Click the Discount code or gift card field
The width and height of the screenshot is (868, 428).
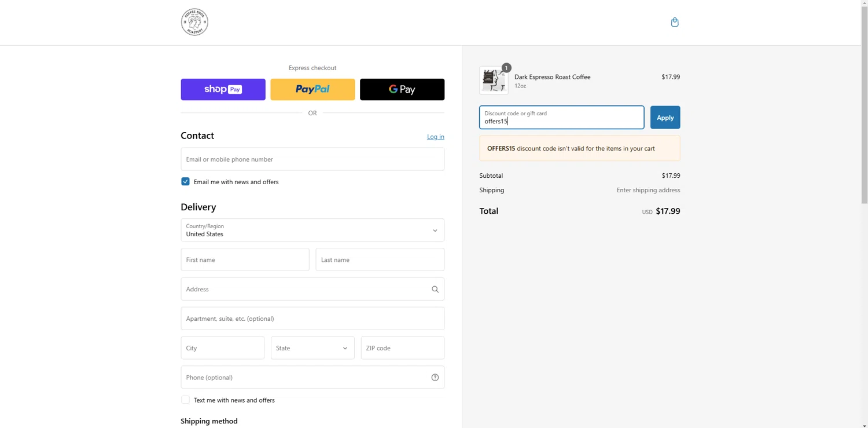click(x=561, y=118)
